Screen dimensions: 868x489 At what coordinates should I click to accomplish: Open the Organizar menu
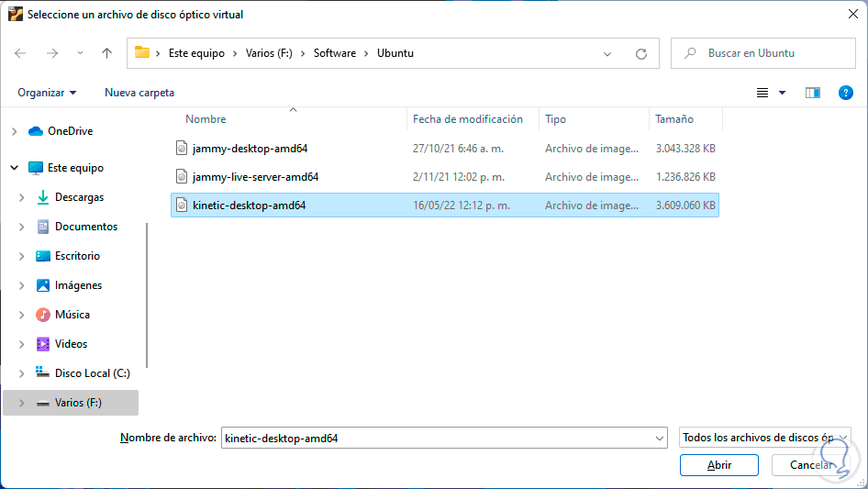47,93
